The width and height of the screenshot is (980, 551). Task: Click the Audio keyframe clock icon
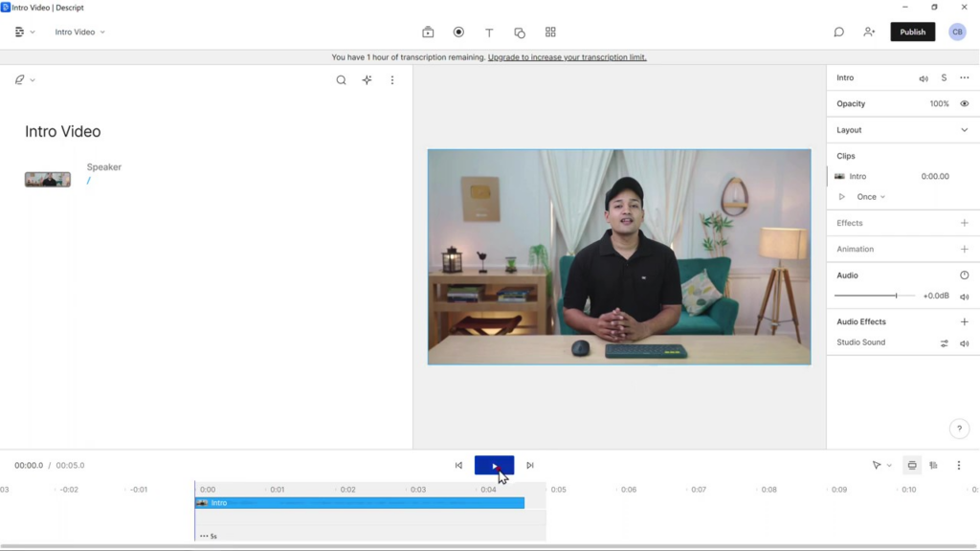tap(965, 275)
